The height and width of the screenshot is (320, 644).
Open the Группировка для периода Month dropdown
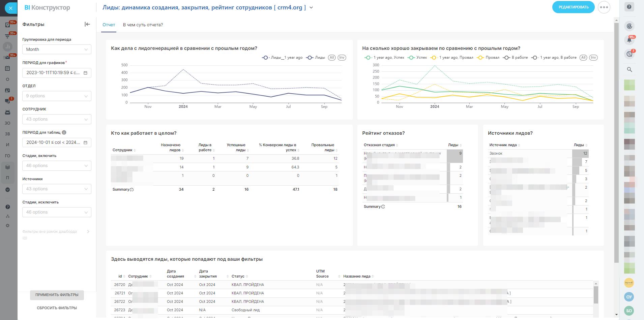coord(57,50)
